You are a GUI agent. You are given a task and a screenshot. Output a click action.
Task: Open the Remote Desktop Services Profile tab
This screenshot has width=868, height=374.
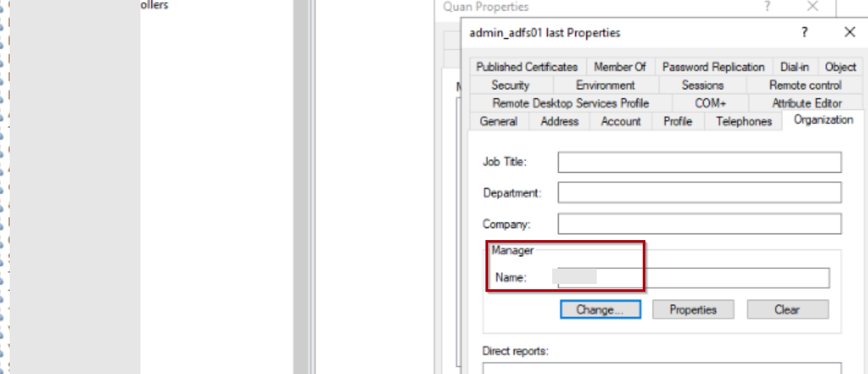(x=570, y=103)
